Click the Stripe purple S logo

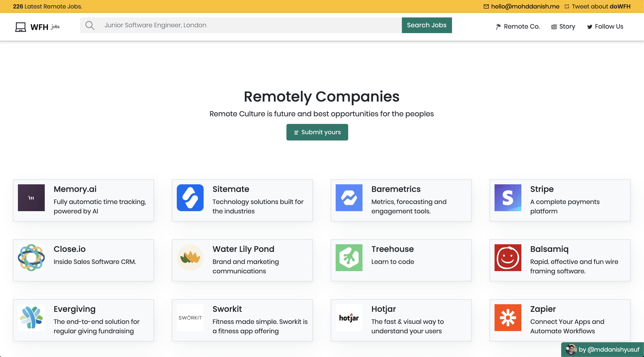508,198
